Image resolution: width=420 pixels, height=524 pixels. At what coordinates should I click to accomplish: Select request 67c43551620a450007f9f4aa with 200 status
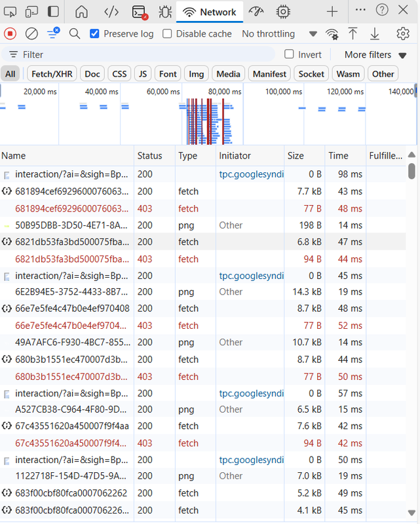[x=203, y=426]
